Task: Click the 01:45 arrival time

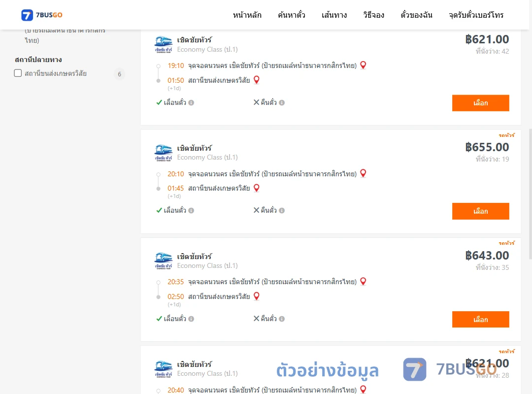Action: (176, 188)
